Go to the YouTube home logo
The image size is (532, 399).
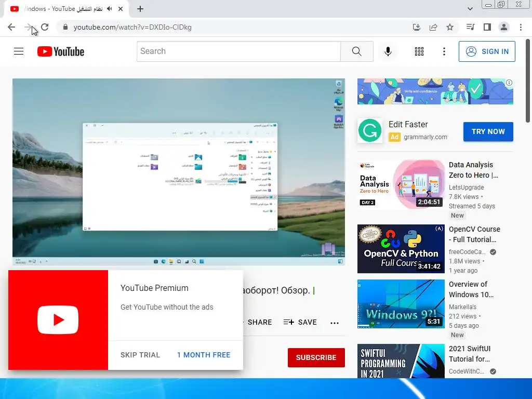61,51
